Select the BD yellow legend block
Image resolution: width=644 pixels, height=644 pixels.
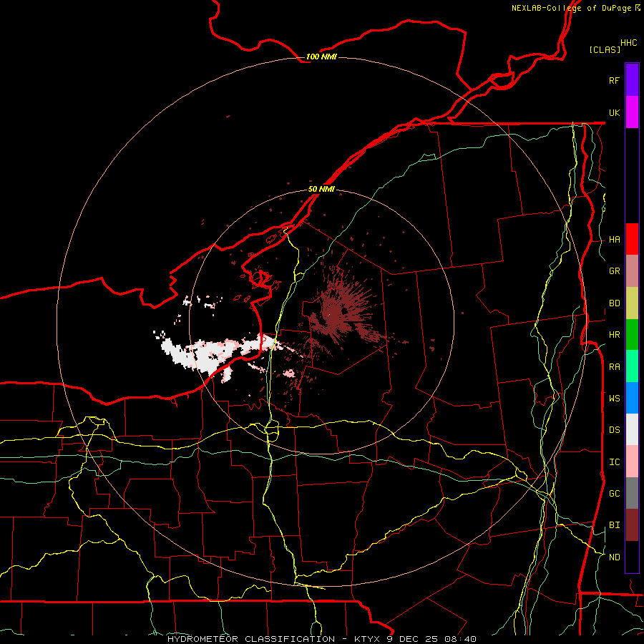coord(632,303)
